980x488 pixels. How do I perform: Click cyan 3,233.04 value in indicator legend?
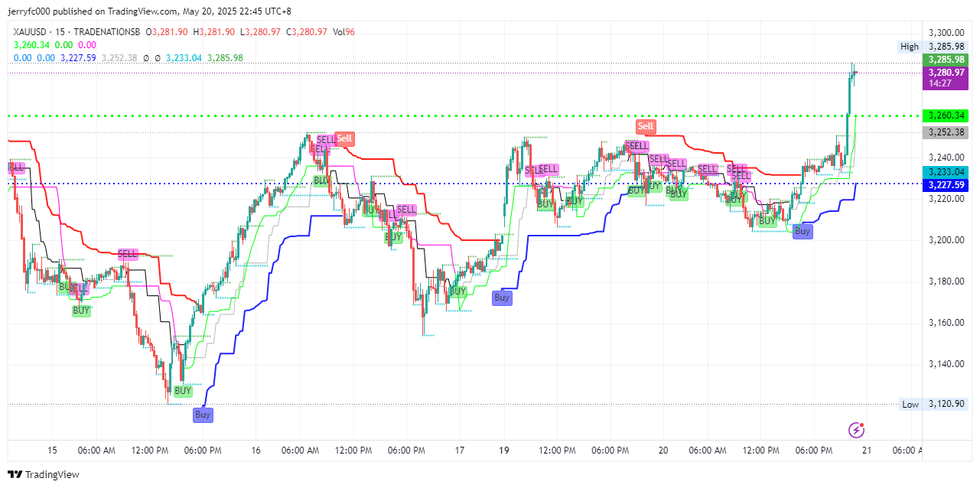[184, 58]
